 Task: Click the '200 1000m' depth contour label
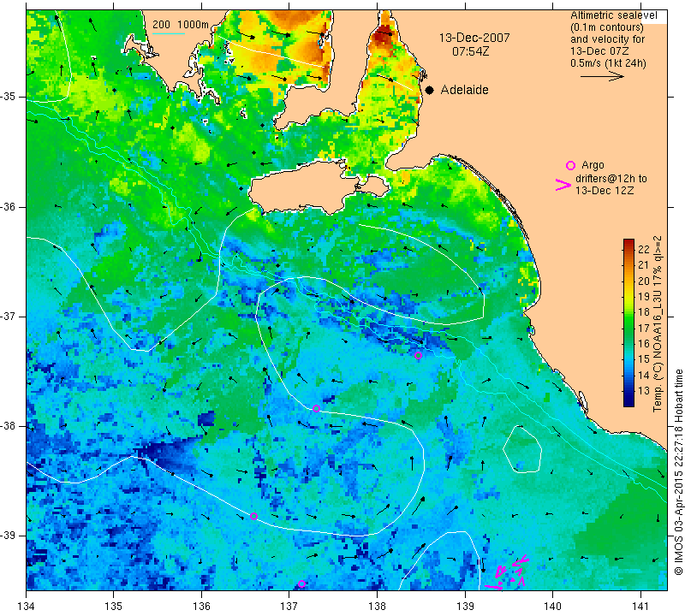click(x=181, y=25)
